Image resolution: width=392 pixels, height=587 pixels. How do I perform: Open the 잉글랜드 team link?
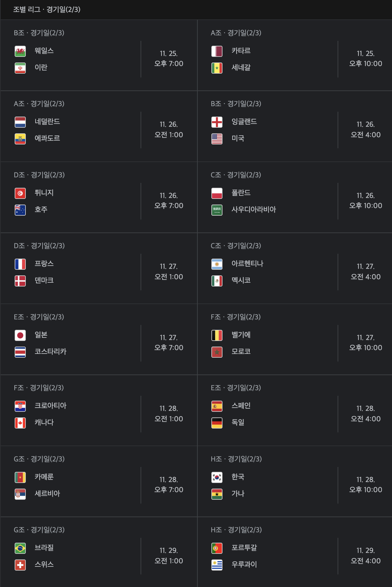click(244, 121)
